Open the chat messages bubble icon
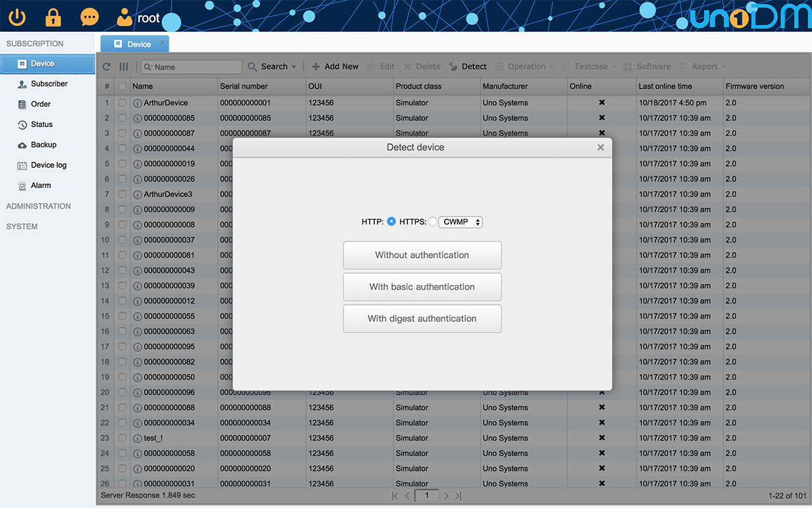Viewport: 812px width, 508px height. (89, 17)
